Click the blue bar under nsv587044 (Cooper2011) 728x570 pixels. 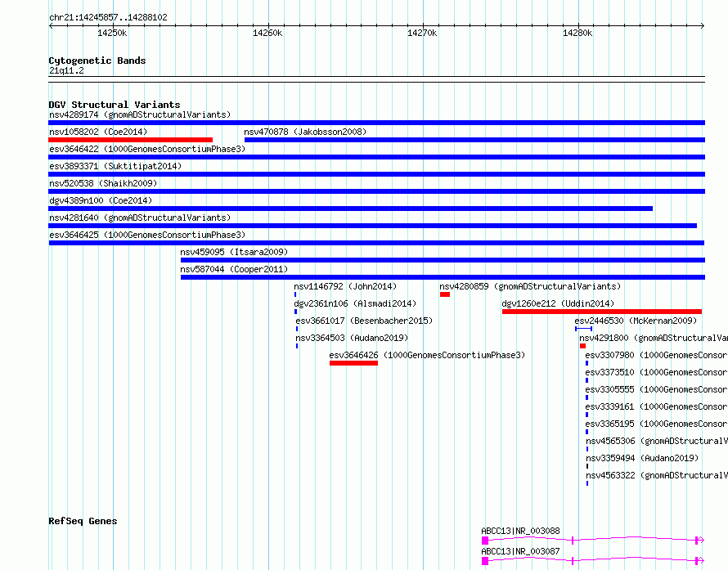point(443,277)
